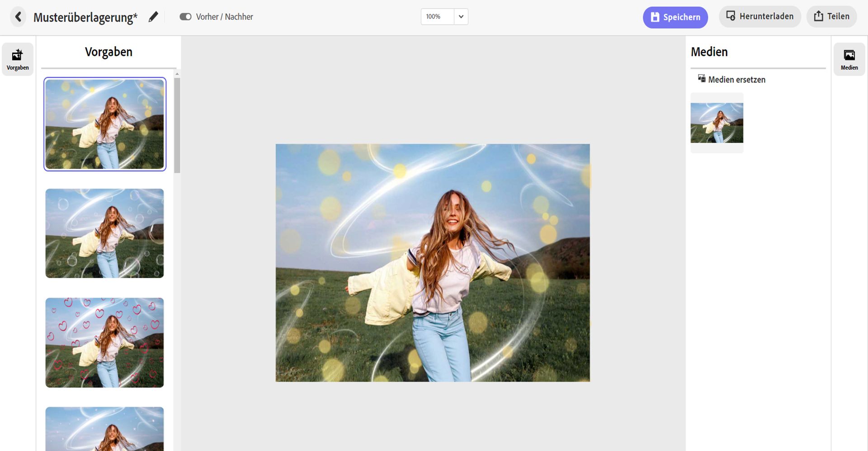Select the partially visible fourth overlay preset
The image size is (868, 451).
(x=104, y=429)
